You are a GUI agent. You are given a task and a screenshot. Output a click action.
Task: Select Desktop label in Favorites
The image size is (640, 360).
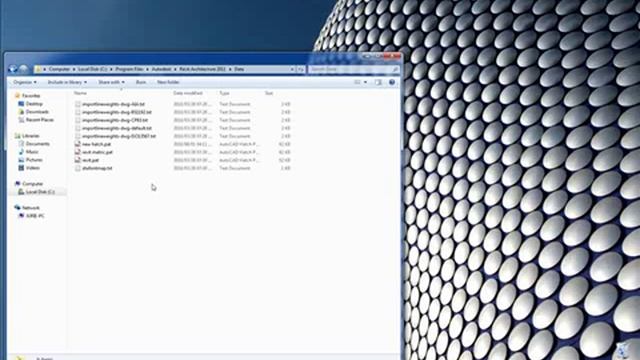tap(34, 104)
